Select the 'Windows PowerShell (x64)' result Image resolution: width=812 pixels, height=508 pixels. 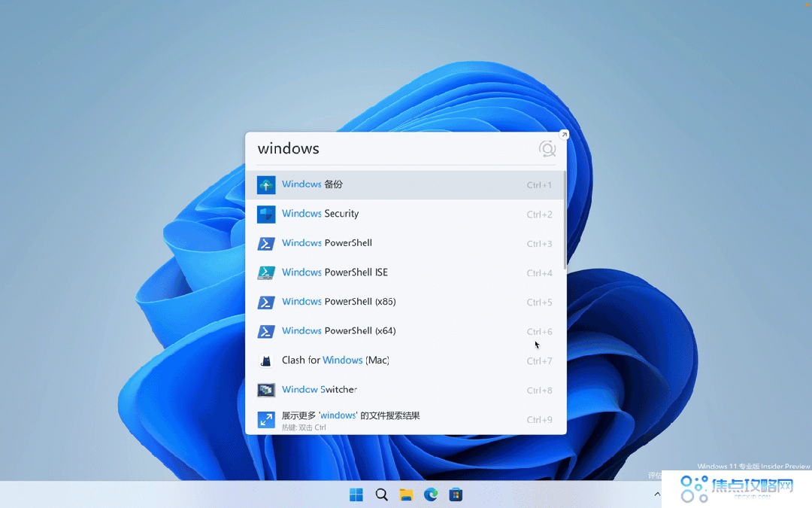(x=404, y=331)
